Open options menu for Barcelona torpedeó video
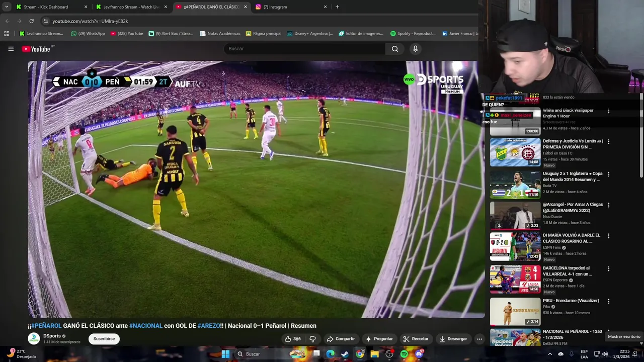644x362 pixels. click(x=608, y=269)
